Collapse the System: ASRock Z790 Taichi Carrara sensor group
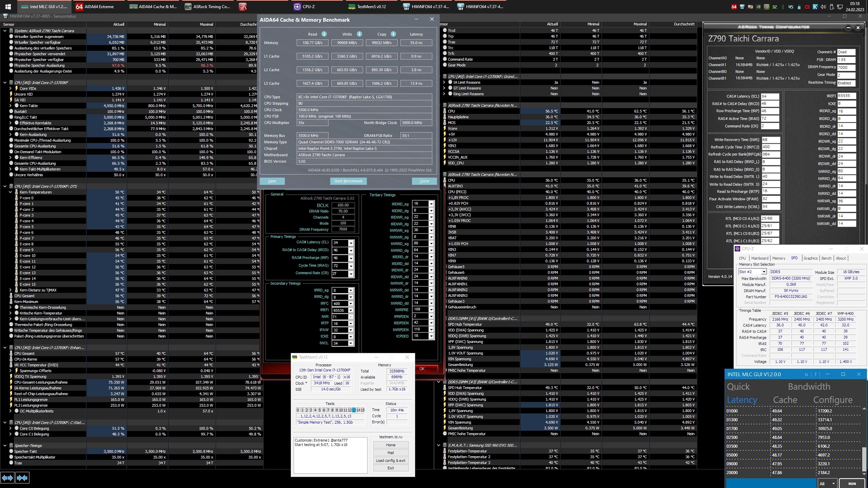The width and height of the screenshot is (868, 488). coord(5,31)
